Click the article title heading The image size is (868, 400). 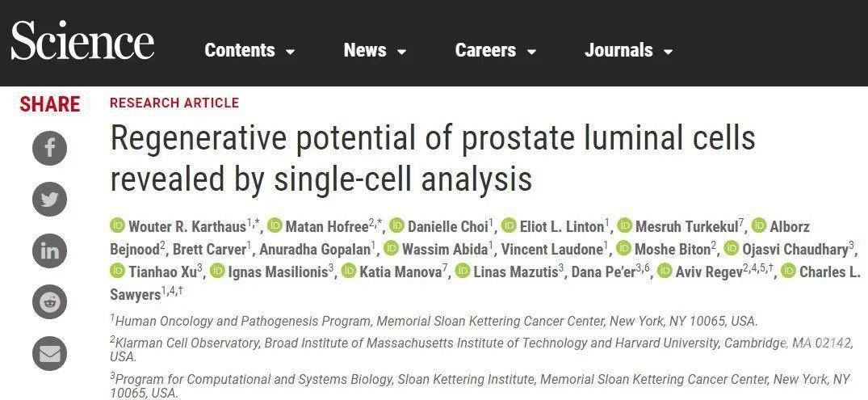pyautogui.click(x=433, y=158)
